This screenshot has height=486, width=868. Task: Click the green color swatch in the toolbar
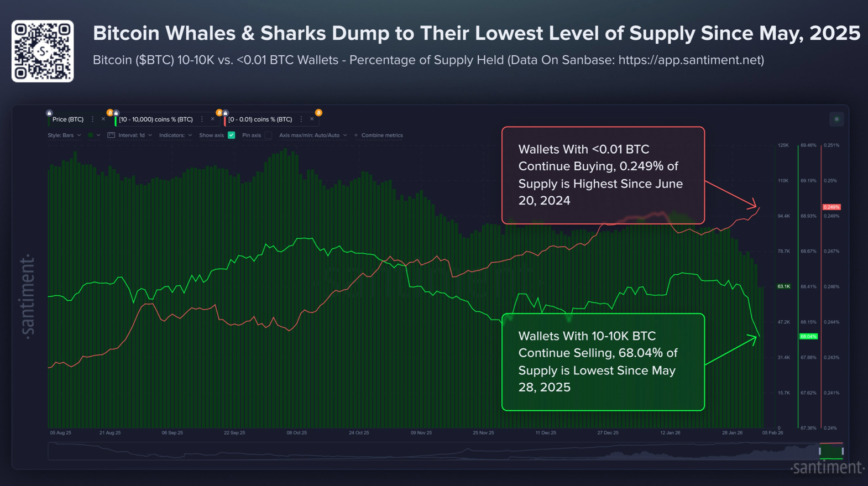pos(91,135)
